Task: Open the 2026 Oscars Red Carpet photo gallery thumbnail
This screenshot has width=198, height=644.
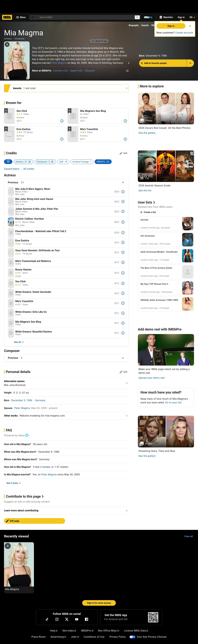Action: click(166, 109)
